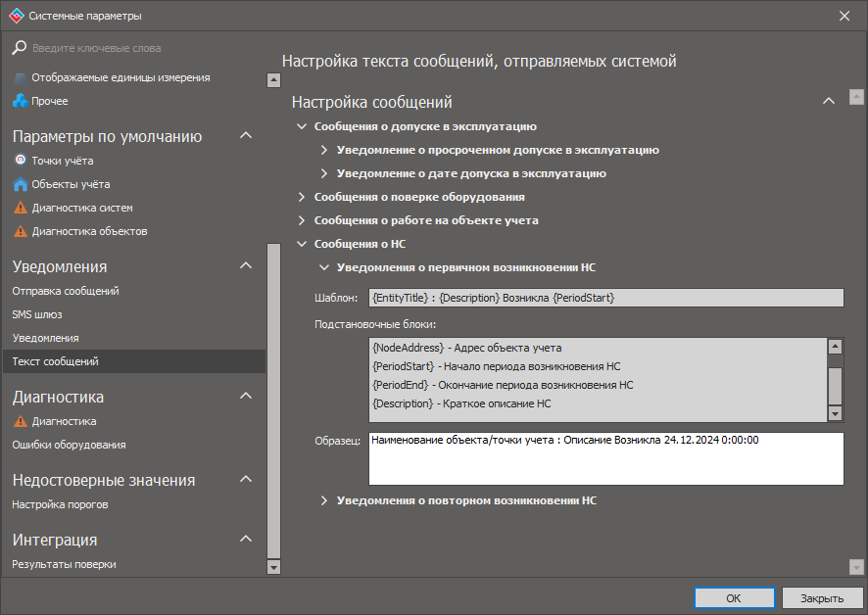Collapse the Недостоверные значения section
868x615 pixels.
pos(246,480)
